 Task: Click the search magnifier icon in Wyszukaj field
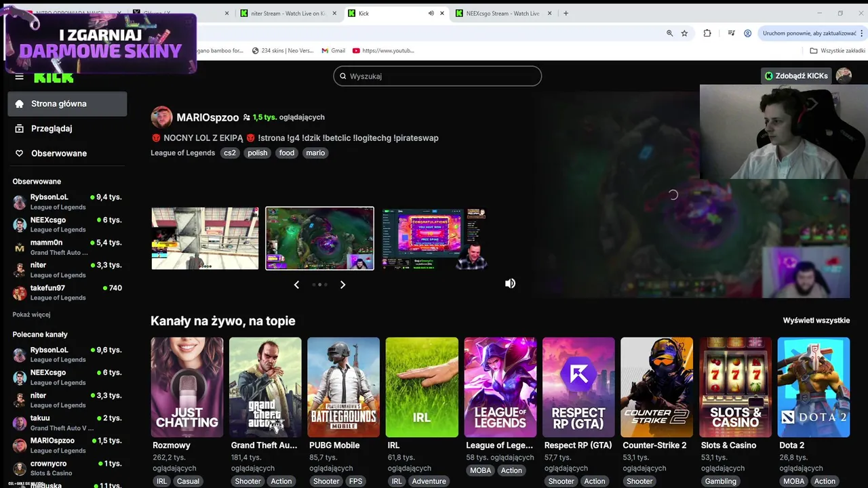click(x=343, y=77)
